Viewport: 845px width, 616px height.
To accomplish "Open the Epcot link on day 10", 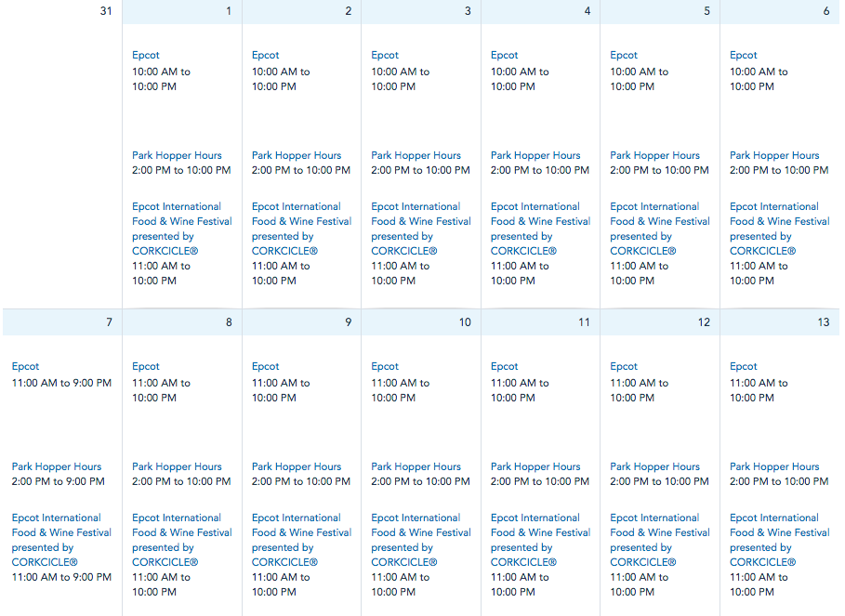I will (x=385, y=366).
